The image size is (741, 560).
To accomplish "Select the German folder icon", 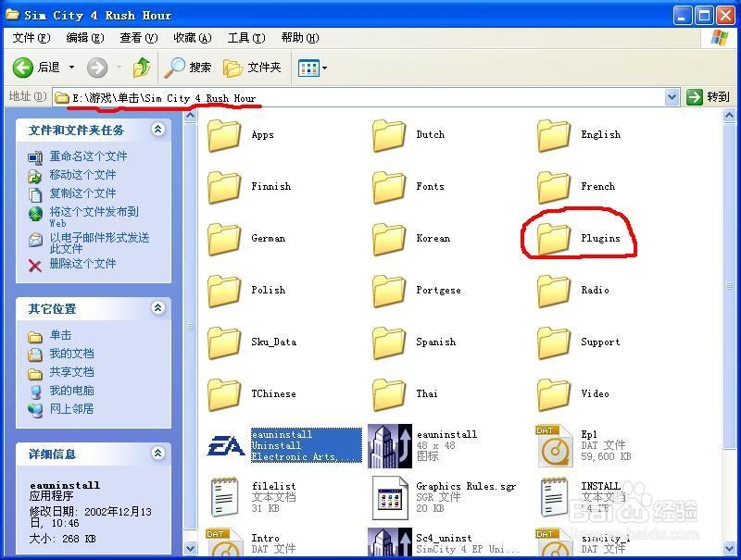I will tap(224, 239).
